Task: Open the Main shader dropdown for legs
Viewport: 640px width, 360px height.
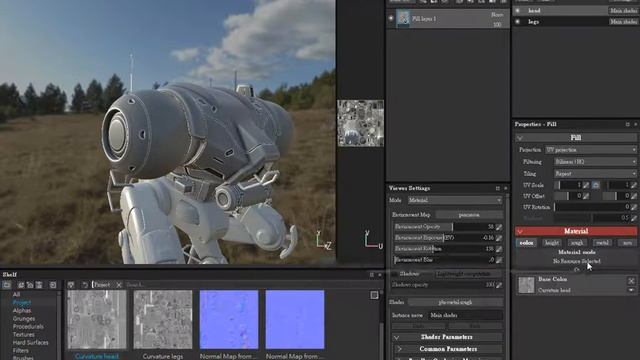Action: click(x=623, y=22)
